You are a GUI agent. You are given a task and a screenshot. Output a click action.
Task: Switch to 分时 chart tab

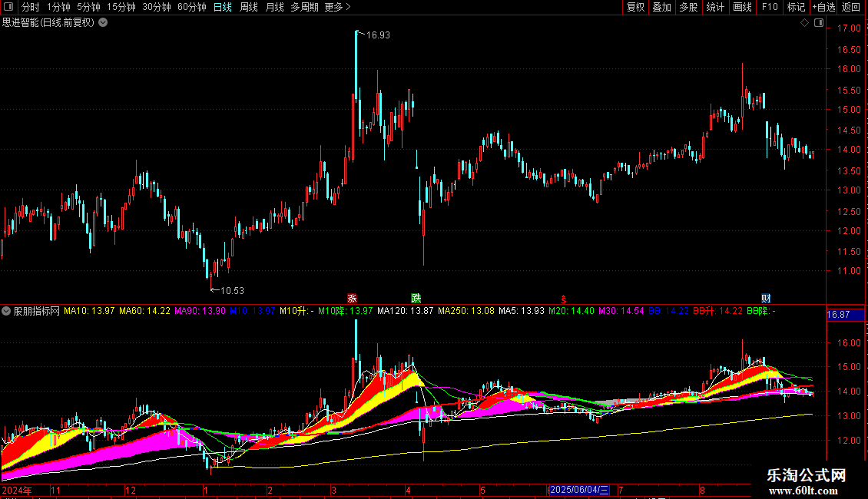pyautogui.click(x=31, y=7)
